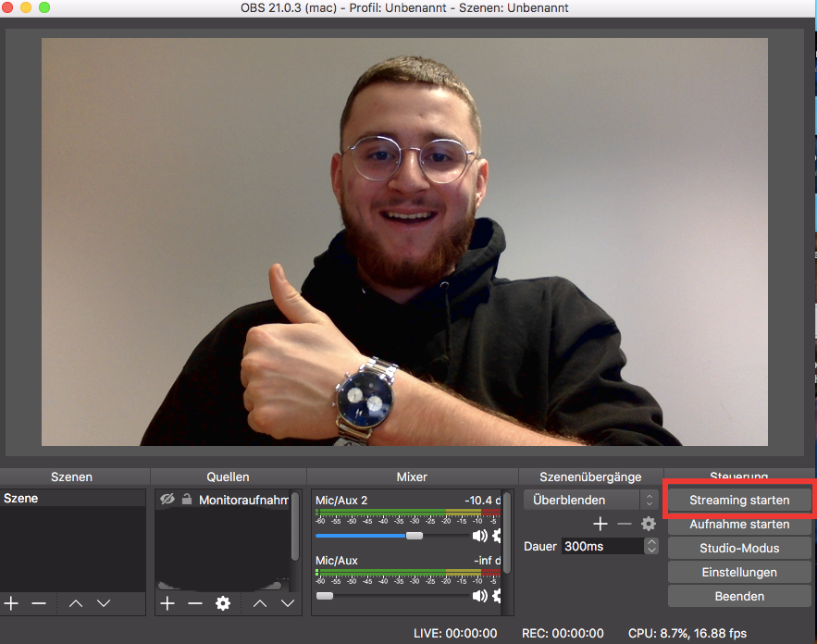This screenshot has height=644, width=817.
Task: Select Szene in the scenes list
Action: (x=72, y=499)
